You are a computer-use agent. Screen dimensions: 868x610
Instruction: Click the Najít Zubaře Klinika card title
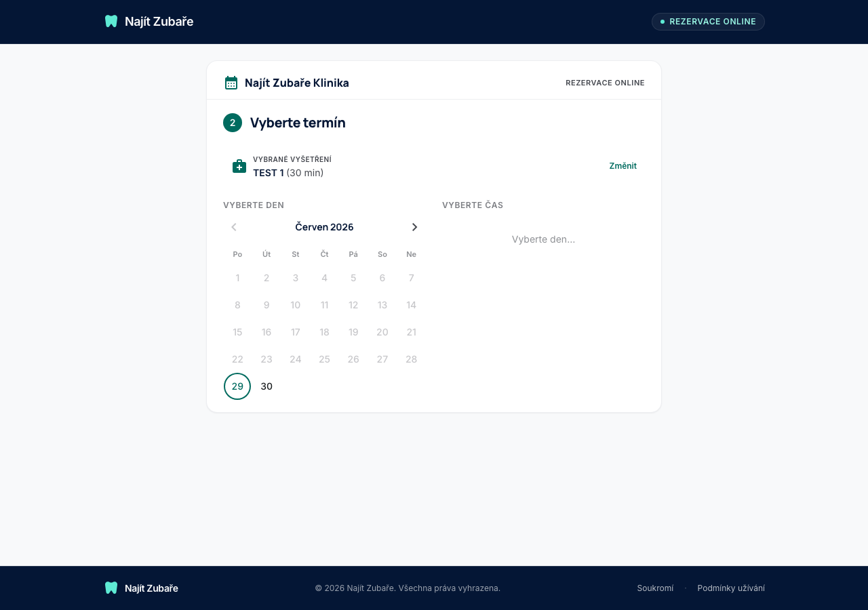click(297, 83)
